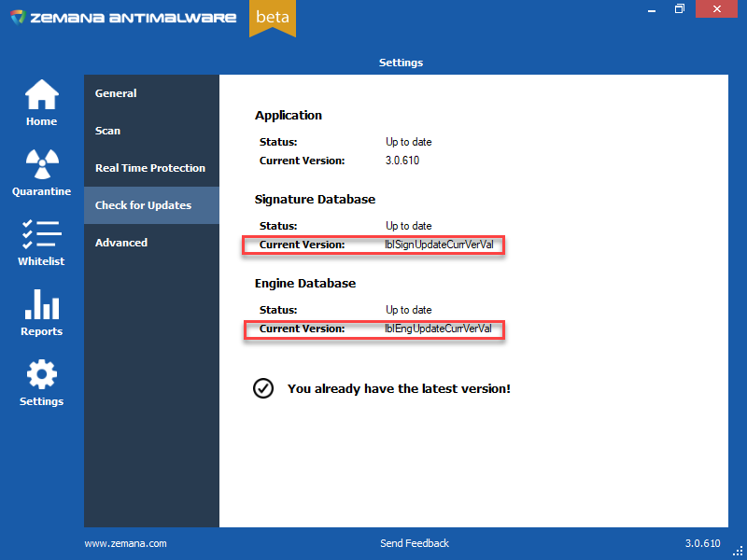Open Real Time Protection settings
Image resolution: width=747 pixels, height=560 pixels.
click(151, 168)
